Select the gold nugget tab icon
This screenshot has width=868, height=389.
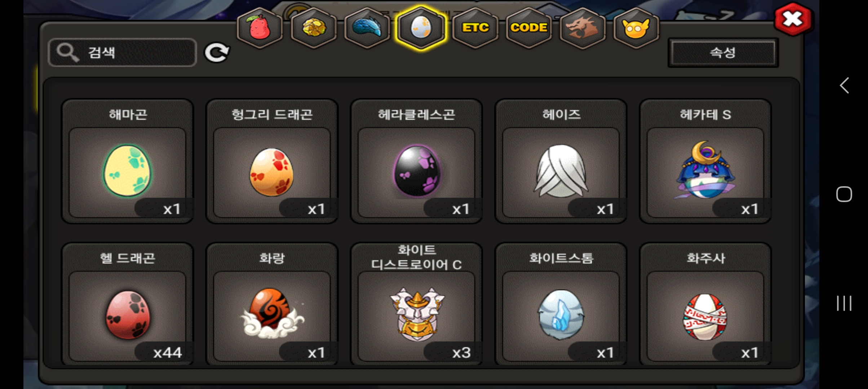coord(313,28)
